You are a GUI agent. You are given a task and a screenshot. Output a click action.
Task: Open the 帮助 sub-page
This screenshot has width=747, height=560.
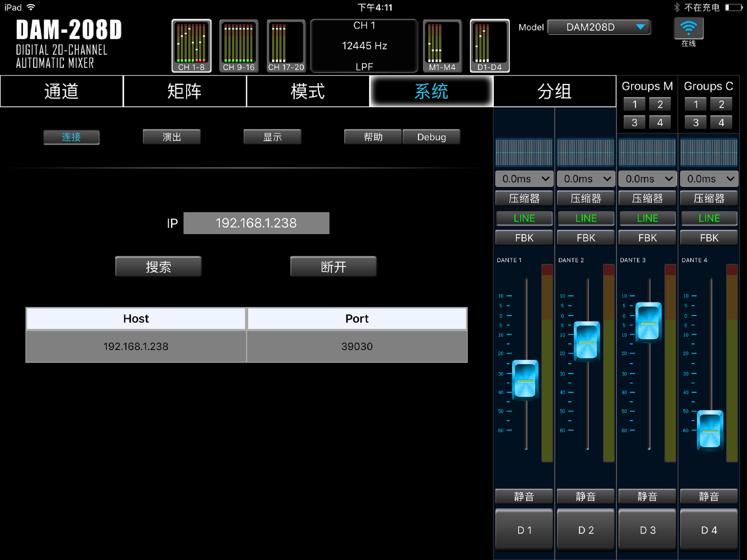point(373,137)
